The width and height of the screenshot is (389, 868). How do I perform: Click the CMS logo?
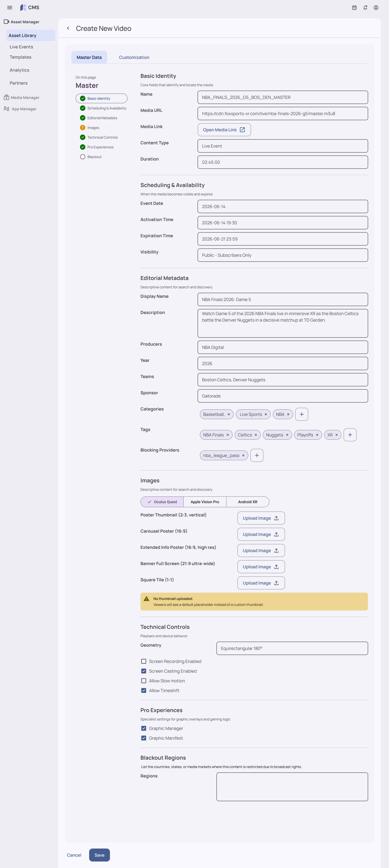click(x=30, y=7)
